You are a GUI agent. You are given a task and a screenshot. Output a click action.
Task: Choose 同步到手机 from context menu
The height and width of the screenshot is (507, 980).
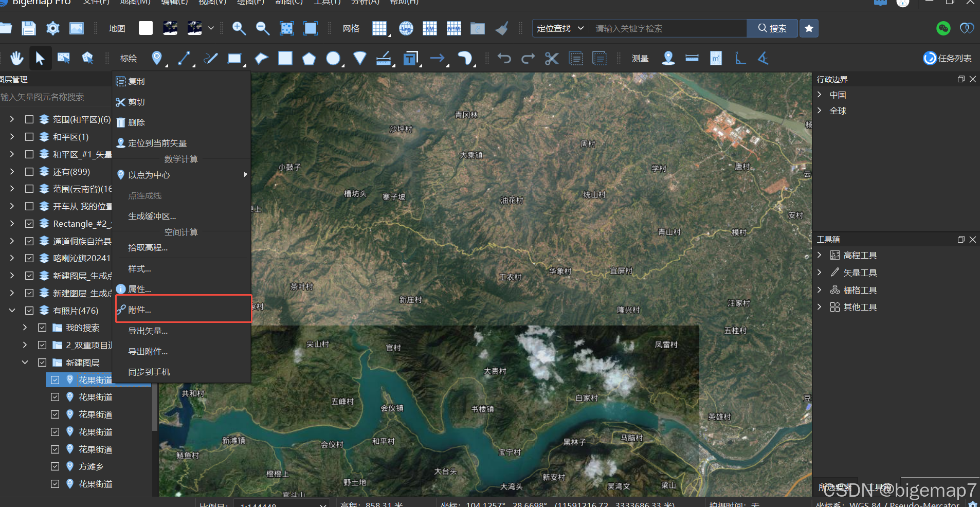pos(182,372)
